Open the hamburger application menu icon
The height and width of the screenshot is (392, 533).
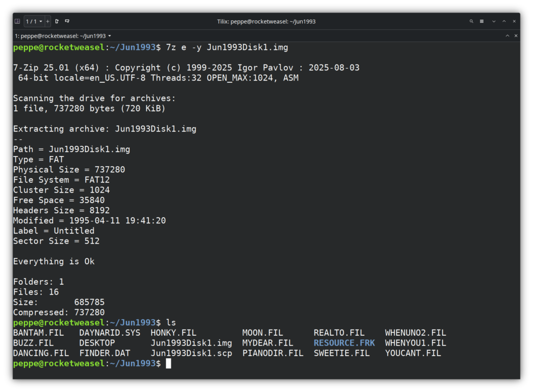pos(481,21)
